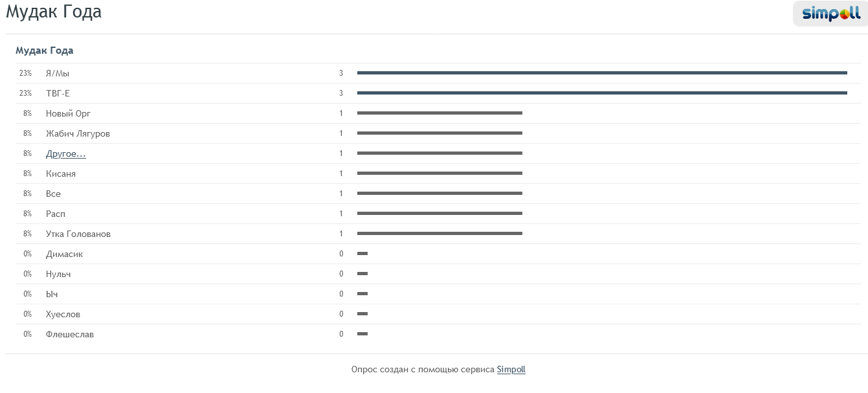Image resolution: width=868 pixels, height=393 pixels.
Task: Click the "Кисаня" answer row label
Action: pos(61,174)
